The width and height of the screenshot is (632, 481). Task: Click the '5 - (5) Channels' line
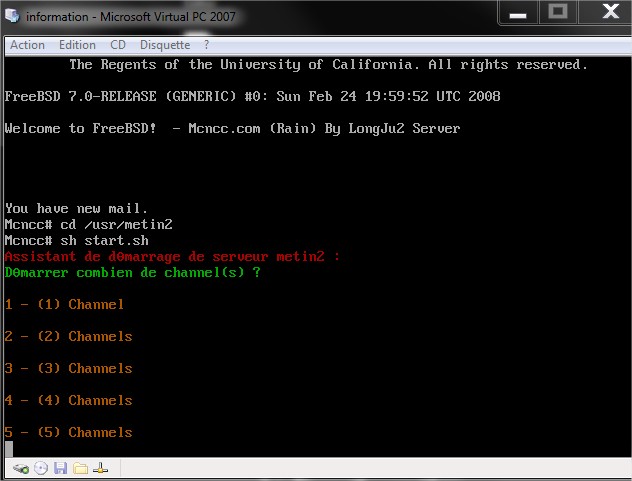pyautogui.click(x=69, y=432)
